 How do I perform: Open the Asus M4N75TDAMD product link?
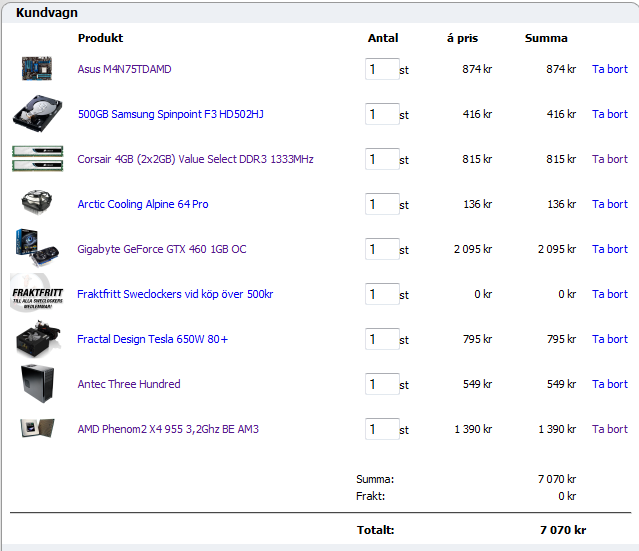coord(124,70)
